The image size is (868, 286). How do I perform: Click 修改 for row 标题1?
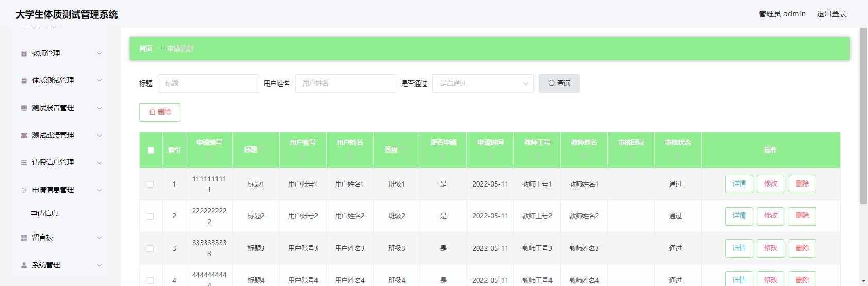[771, 184]
